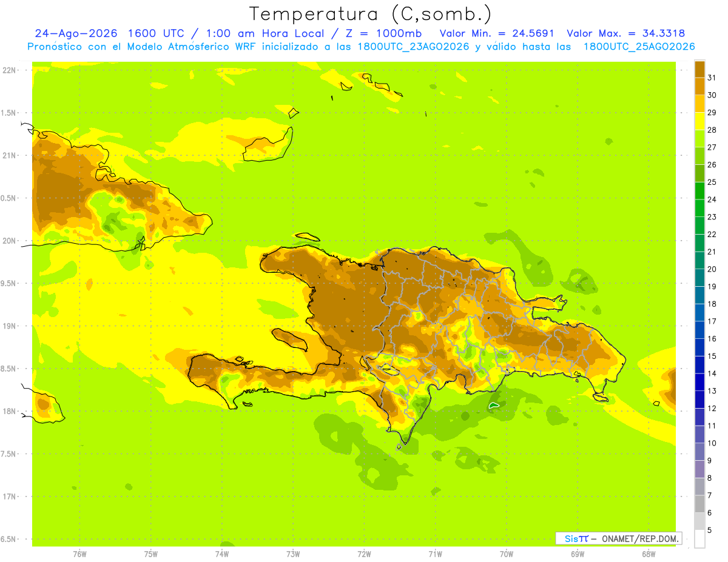
Task: Click the colorbar label "22"
Action: (x=712, y=234)
